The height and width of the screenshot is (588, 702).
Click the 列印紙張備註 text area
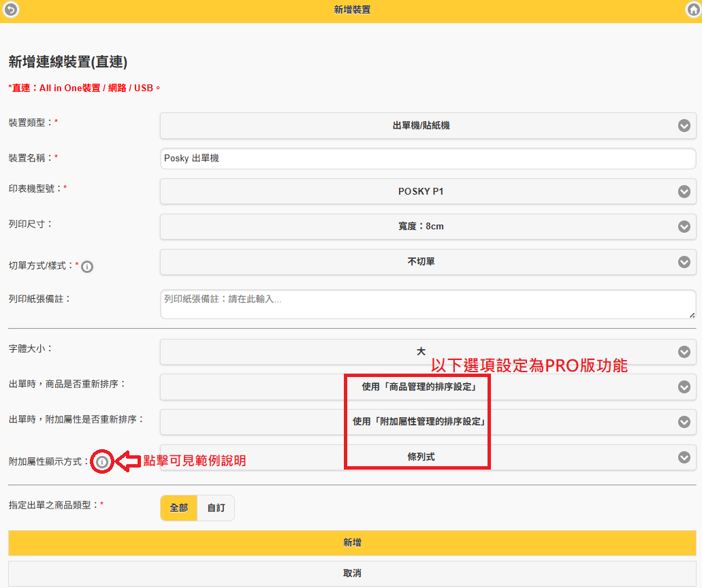coord(428,304)
